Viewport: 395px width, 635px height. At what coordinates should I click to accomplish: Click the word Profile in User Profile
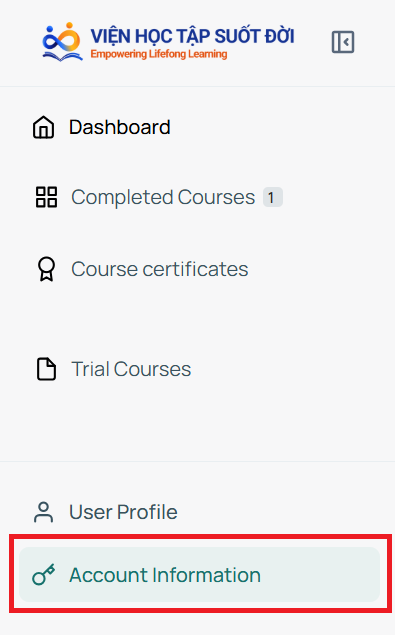coord(147,512)
